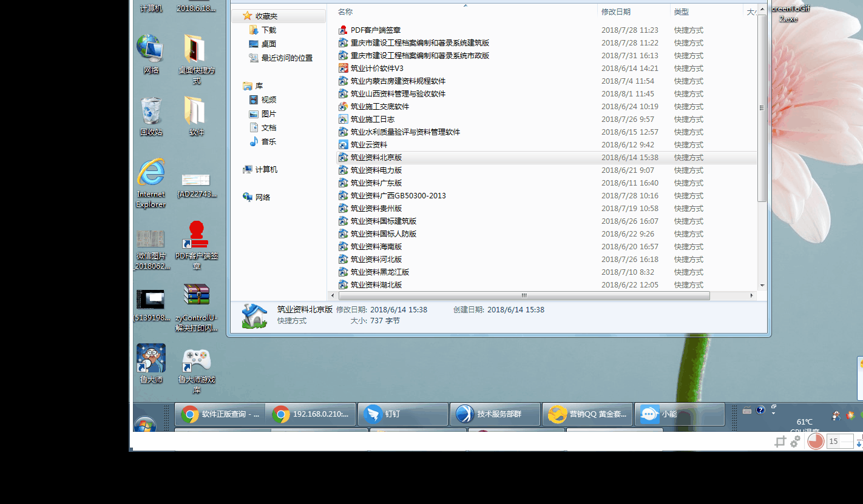863x504 pixels.
Task: Open the Recycle Bin desktop icon
Action: pyautogui.click(x=151, y=111)
